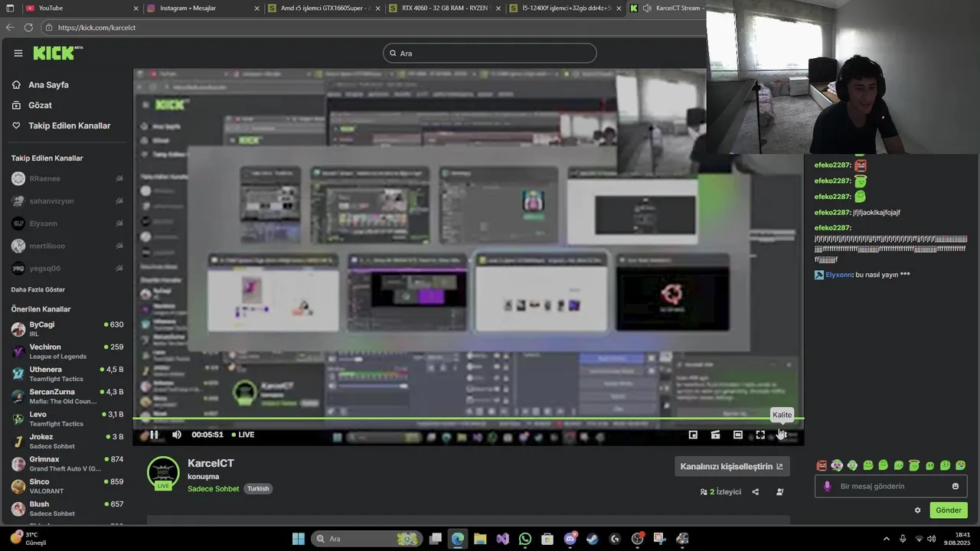
Task: Click Elyxonn username in chat
Action: click(838, 275)
